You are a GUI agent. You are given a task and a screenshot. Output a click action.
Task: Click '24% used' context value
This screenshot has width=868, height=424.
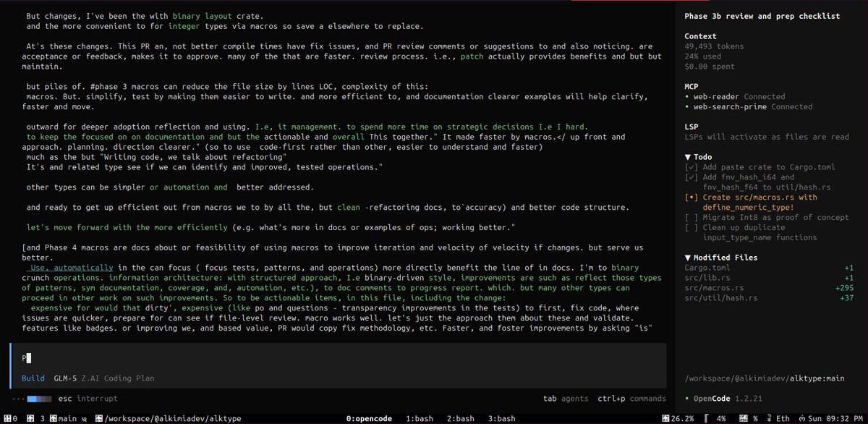point(705,56)
